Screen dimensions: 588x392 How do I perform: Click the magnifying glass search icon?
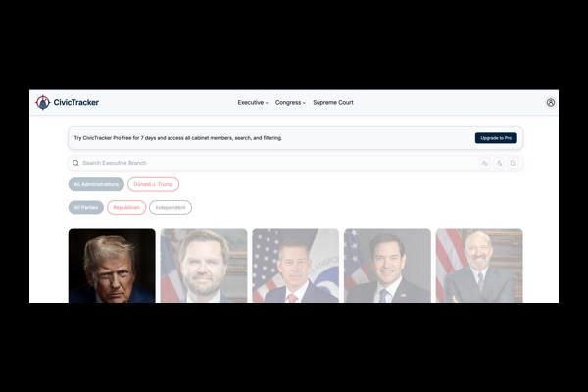click(x=75, y=163)
